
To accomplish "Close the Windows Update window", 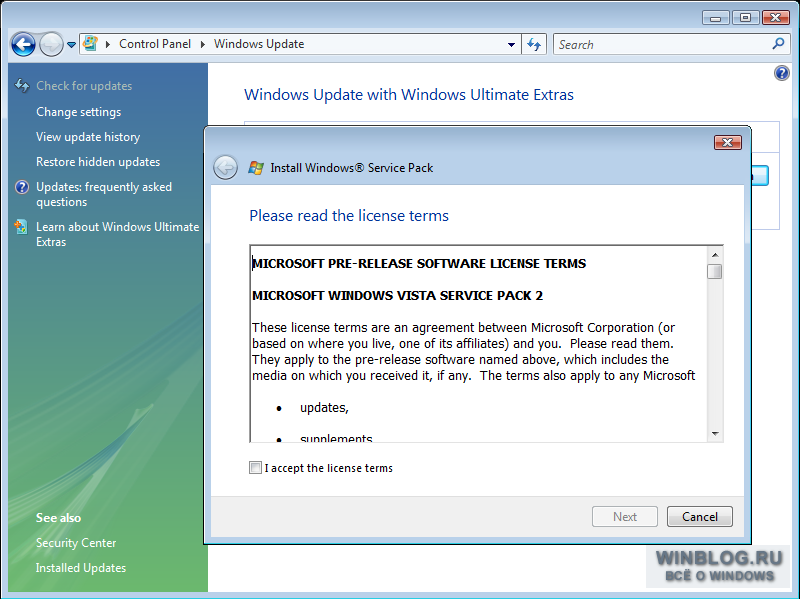I will [776, 18].
